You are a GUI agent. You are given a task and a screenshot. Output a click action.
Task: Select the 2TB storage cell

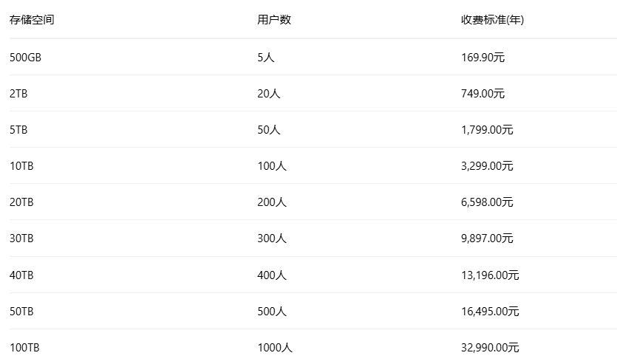click(x=18, y=94)
